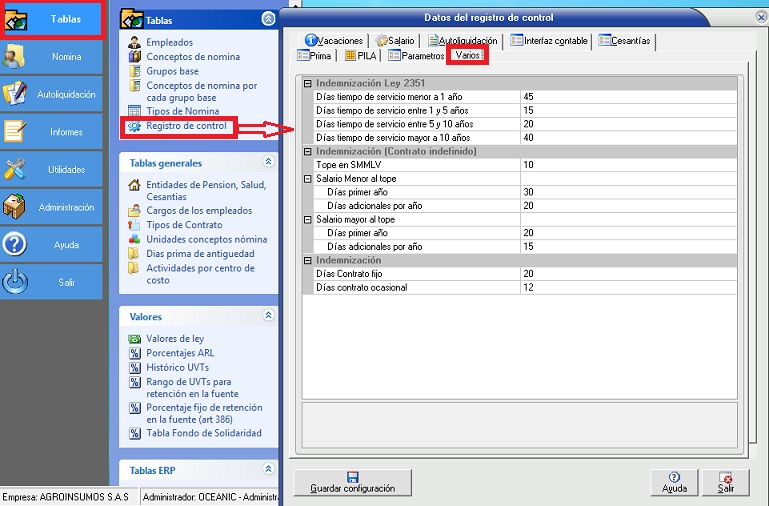This screenshot has height=506, width=769.
Task: Collapse the Indemnización Ley 2351 group
Action: click(x=308, y=83)
